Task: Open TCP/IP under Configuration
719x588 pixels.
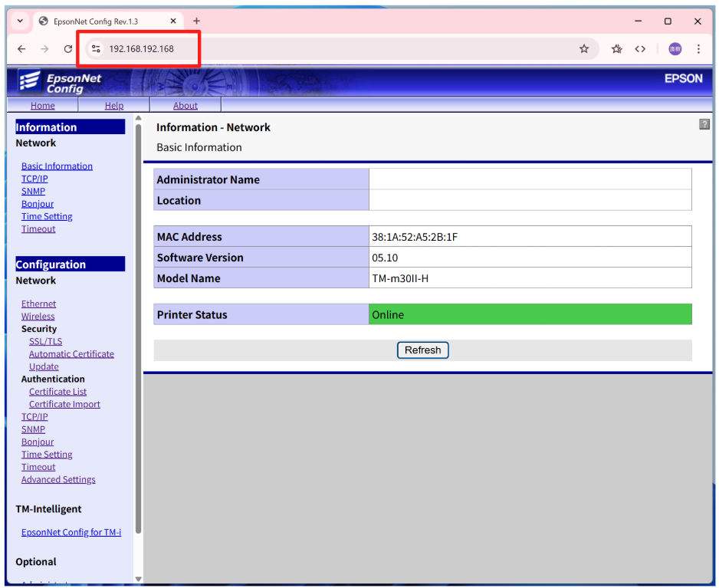Action: pos(34,416)
